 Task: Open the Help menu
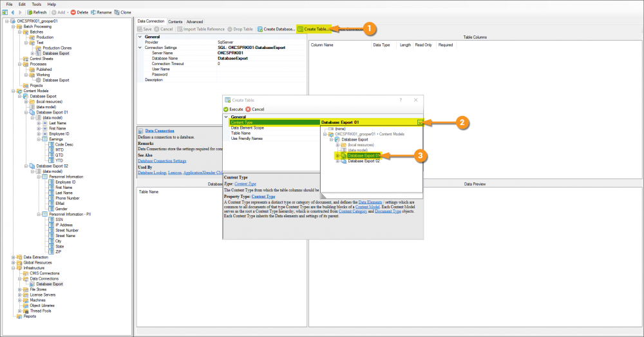[52, 4]
